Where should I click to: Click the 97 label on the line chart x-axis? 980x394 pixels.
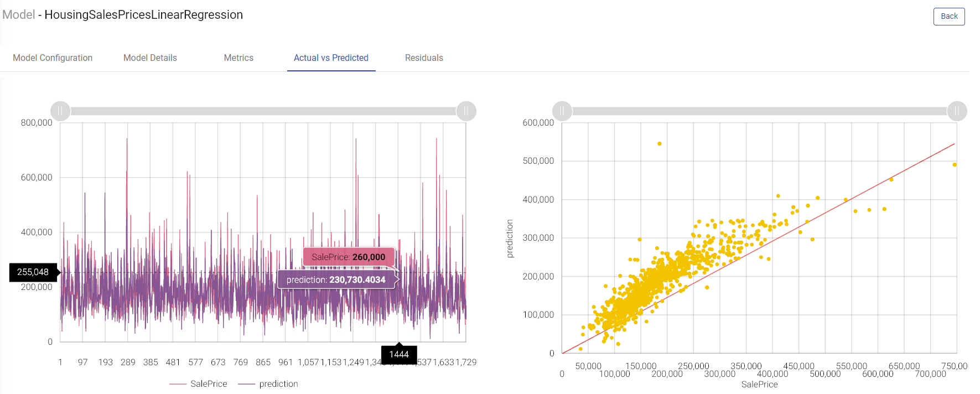point(82,362)
